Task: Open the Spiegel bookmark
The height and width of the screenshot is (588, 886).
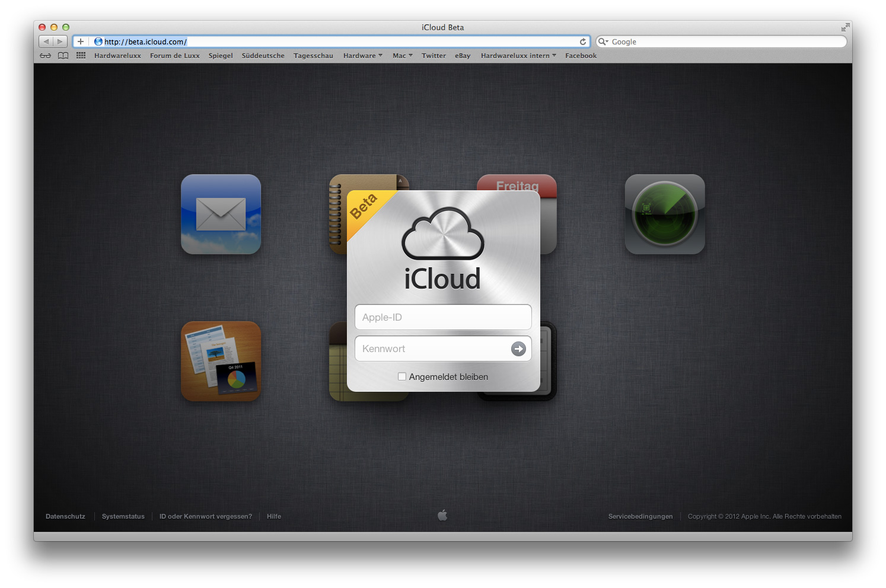Action: coord(221,56)
